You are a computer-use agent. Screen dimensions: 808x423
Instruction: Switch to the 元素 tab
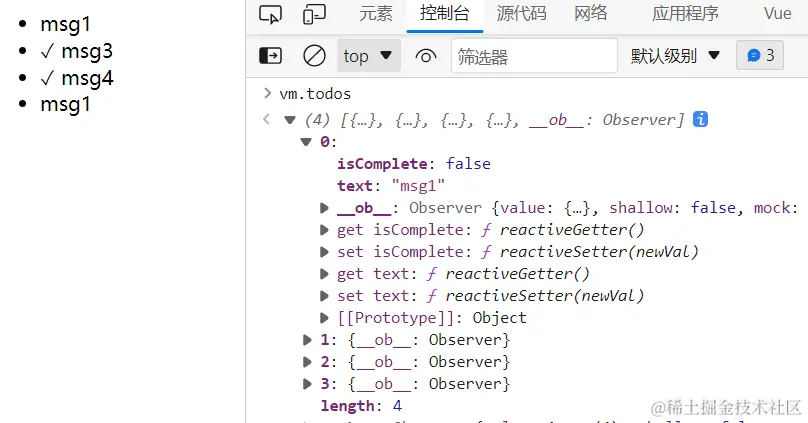pos(376,13)
